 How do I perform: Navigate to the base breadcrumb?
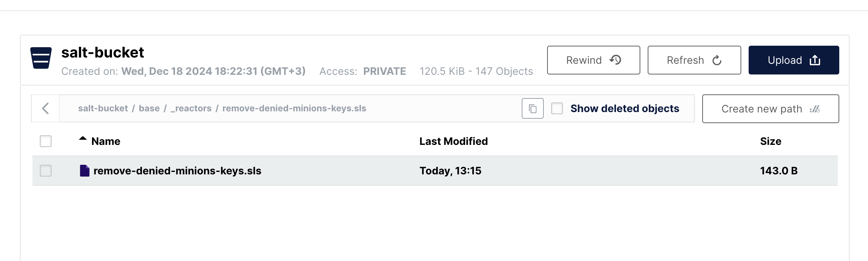pyautogui.click(x=149, y=108)
